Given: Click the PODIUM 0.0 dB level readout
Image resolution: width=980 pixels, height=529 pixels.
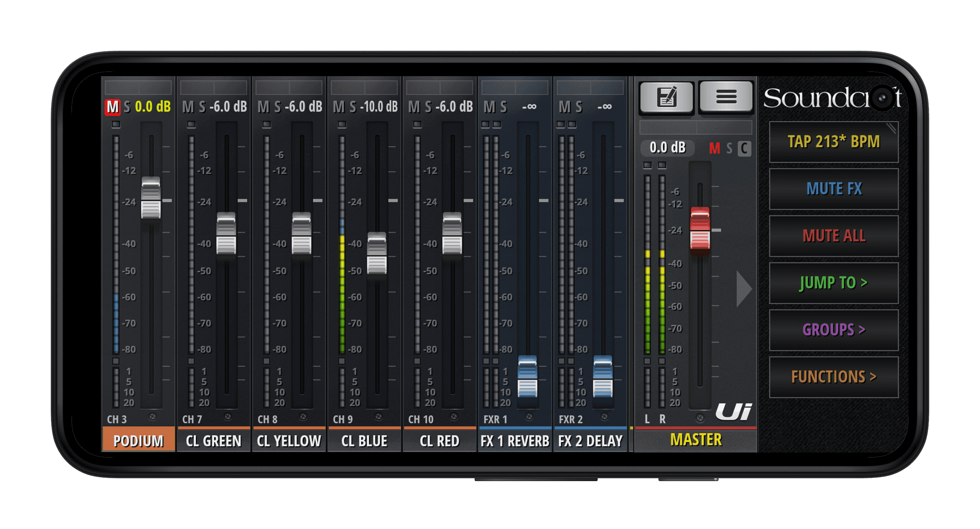Looking at the screenshot, I should (153, 107).
